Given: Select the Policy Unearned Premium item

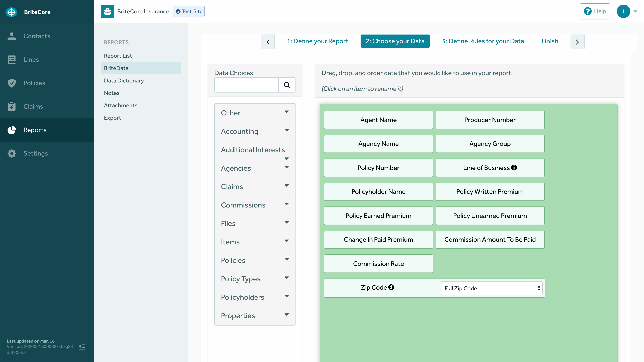Looking at the screenshot, I should tap(490, 216).
